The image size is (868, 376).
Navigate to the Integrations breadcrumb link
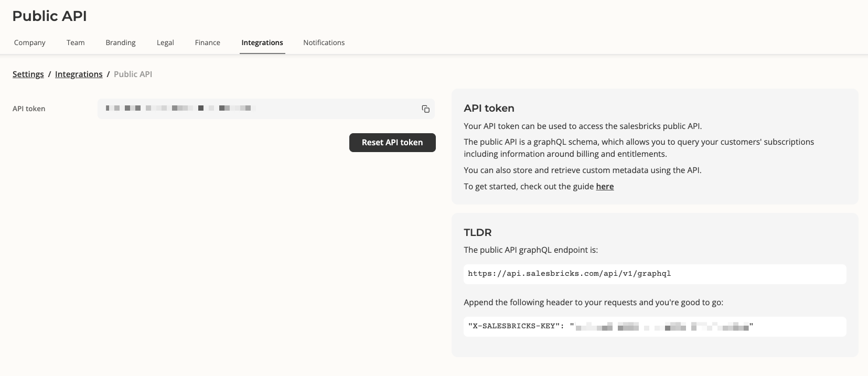(79, 74)
